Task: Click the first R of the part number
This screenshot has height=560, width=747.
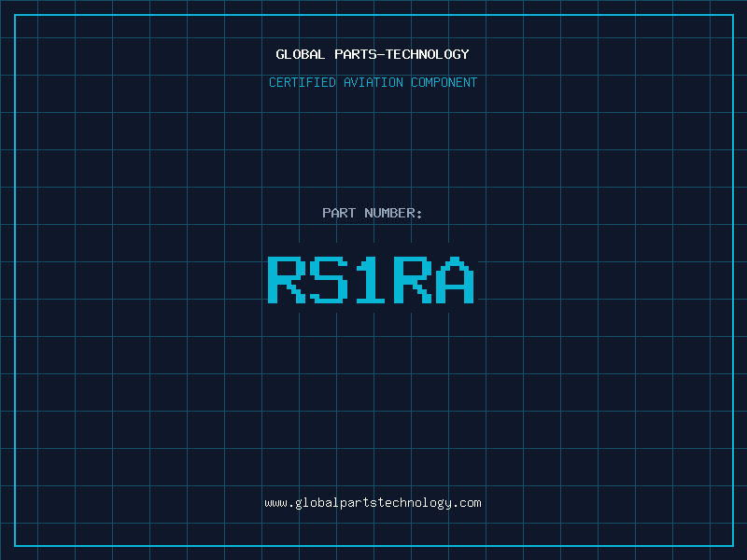Action: point(288,279)
